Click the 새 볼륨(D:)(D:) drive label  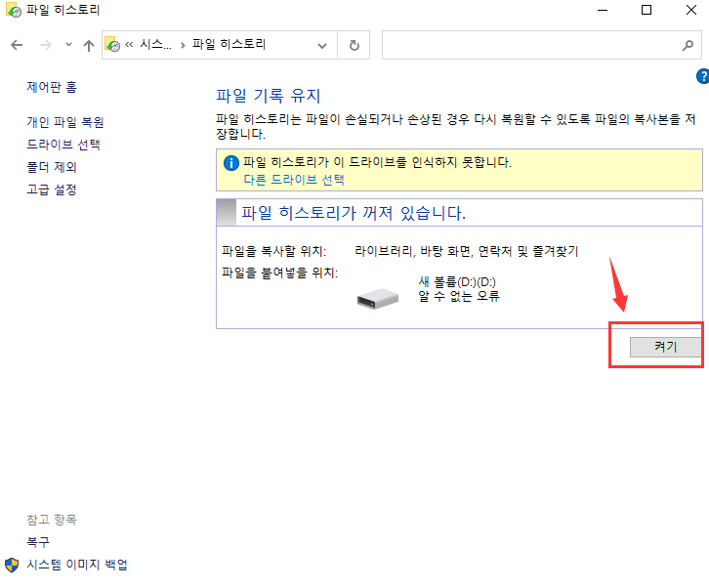click(x=457, y=281)
